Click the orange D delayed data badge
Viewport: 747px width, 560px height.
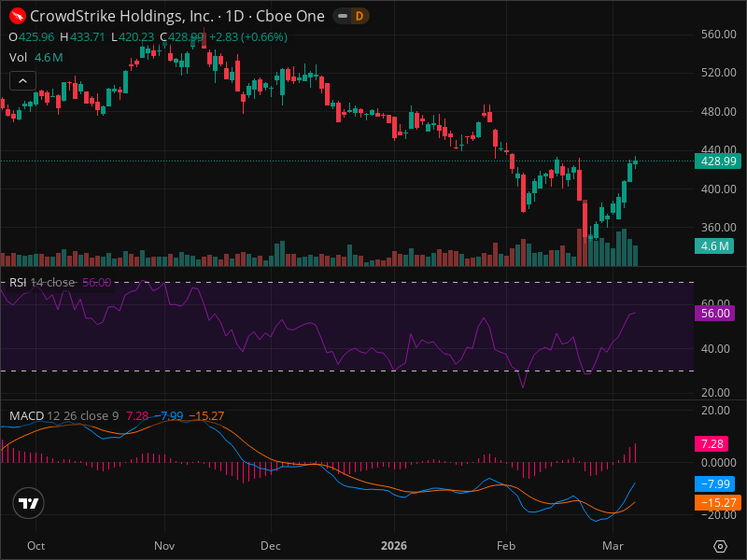coord(359,16)
